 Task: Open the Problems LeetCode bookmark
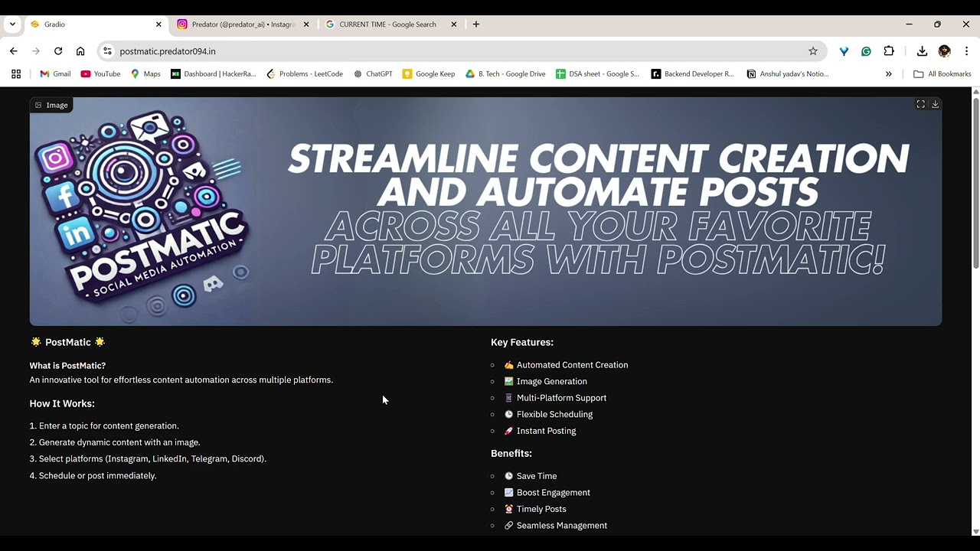304,74
